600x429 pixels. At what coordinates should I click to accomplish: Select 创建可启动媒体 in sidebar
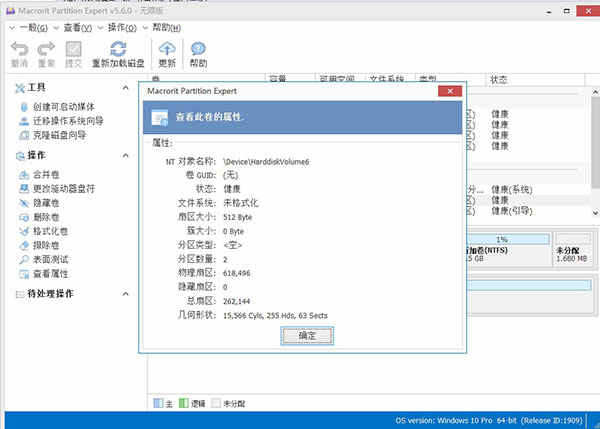click(64, 107)
